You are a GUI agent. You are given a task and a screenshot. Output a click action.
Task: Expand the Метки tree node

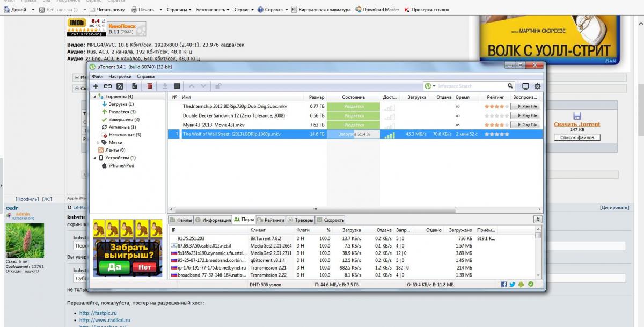click(99, 142)
